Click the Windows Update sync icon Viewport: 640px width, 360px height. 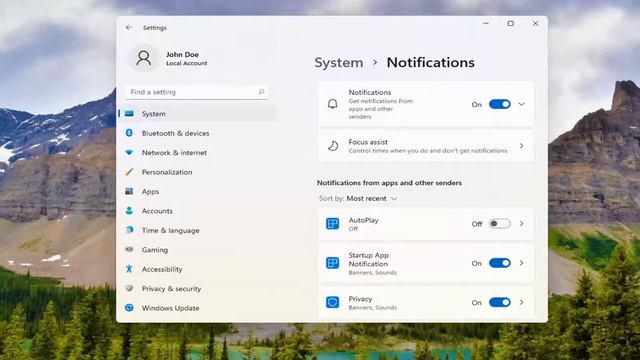[x=129, y=308]
